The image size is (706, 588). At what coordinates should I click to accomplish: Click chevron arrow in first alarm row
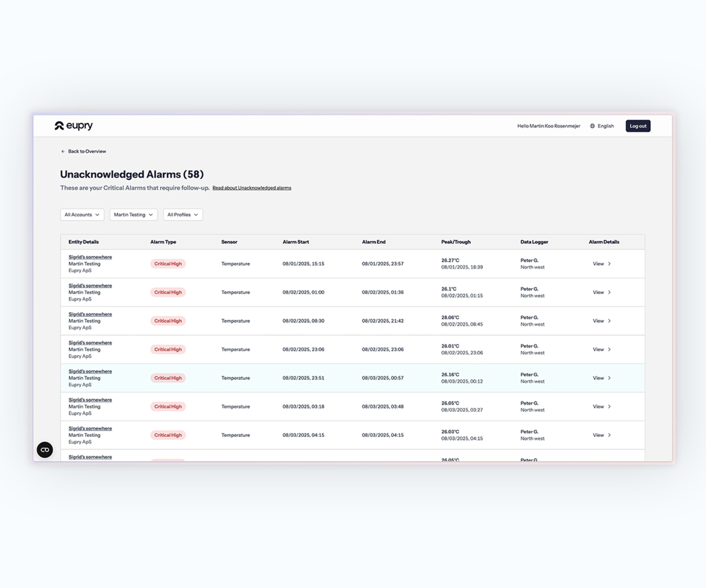pos(609,264)
